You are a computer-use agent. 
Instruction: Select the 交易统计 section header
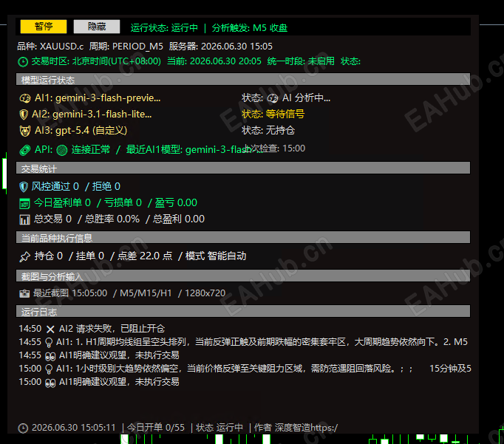tap(243, 168)
